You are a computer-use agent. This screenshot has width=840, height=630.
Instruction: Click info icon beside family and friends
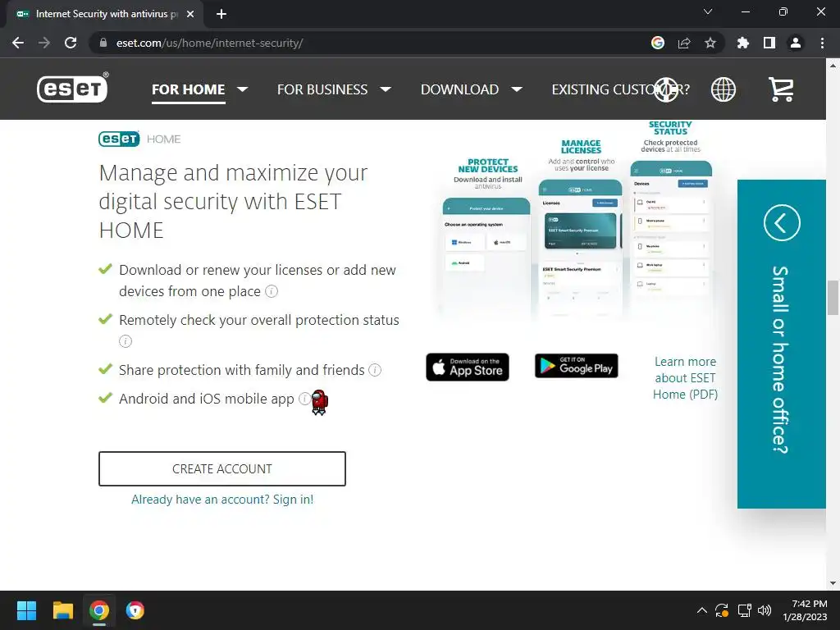pyautogui.click(x=375, y=370)
